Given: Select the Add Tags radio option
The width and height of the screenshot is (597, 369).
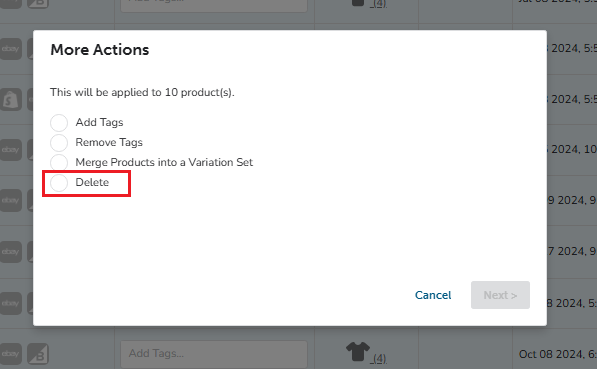Looking at the screenshot, I should (59, 123).
